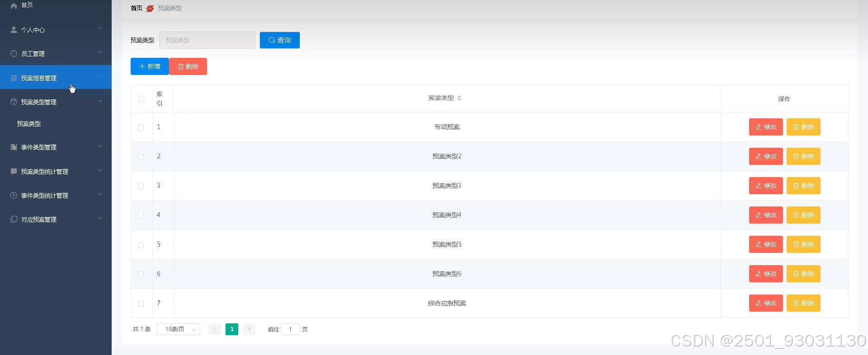Expand the 事件类型统计管理 menu chevron

[100, 194]
